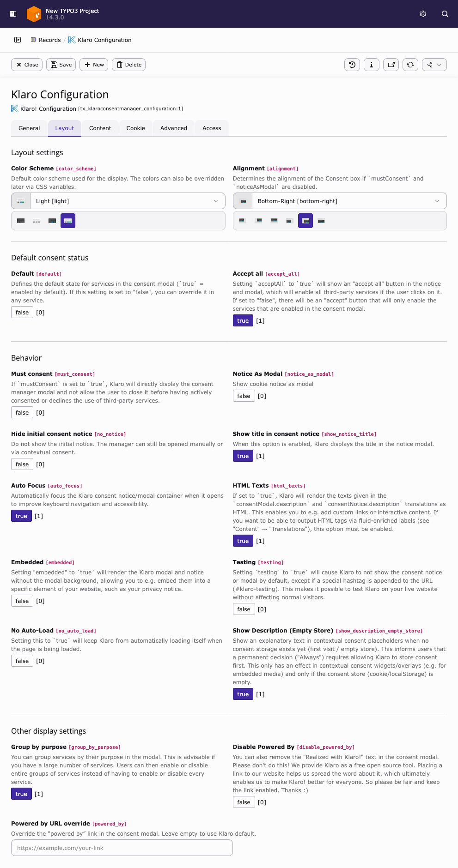Open the Alignment Bottom-Right dropdown
Image resolution: width=458 pixels, height=868 pixels.
click(x=340, y=201)
